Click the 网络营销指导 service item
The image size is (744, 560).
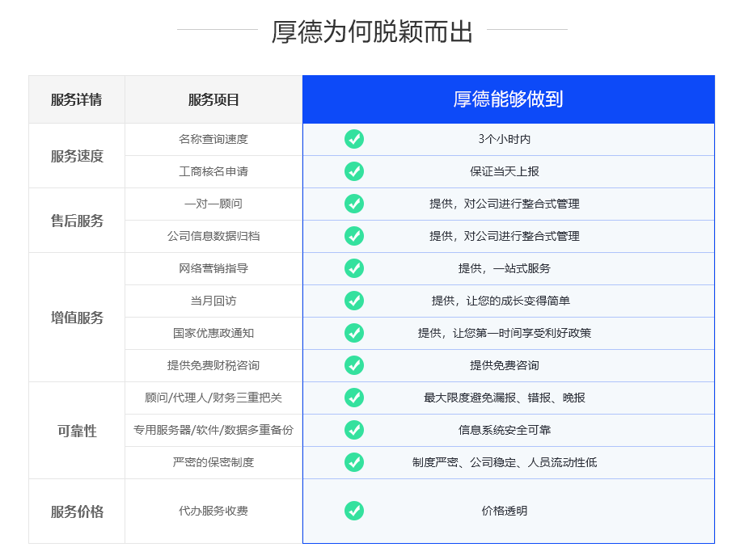click(213, 268)
